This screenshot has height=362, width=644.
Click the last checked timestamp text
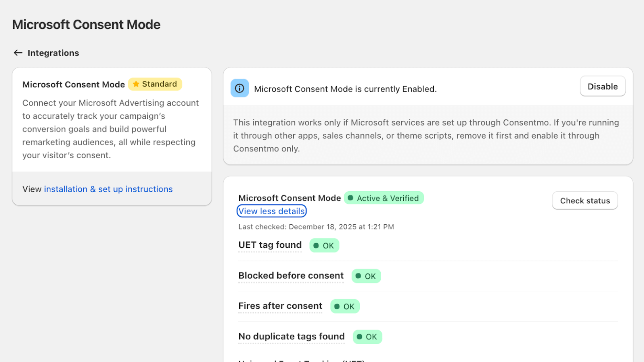point(316,227)
